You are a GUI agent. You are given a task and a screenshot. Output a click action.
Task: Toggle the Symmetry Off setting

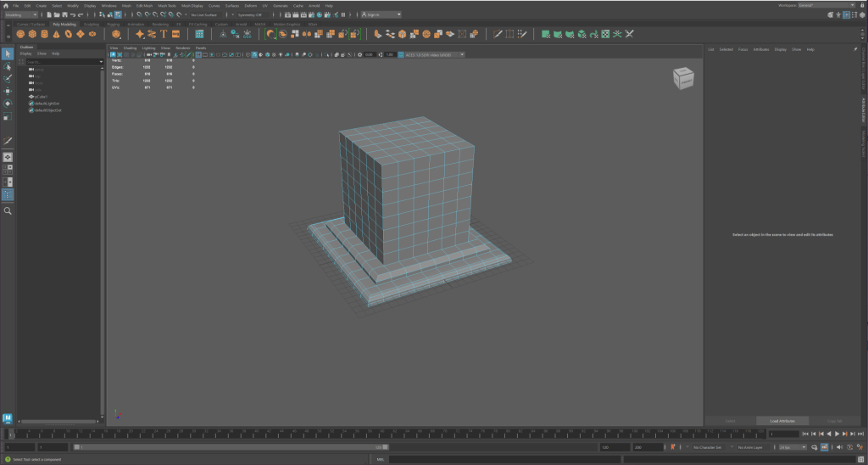tap(251, 14)
